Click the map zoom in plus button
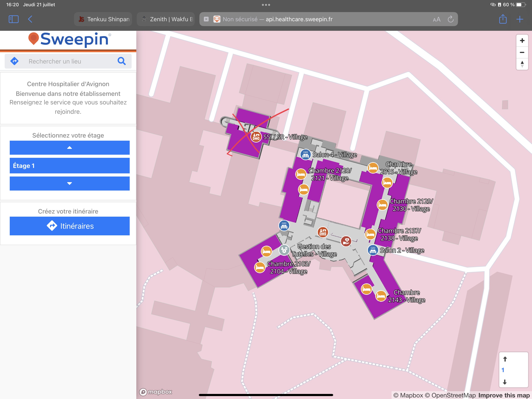 tap(522, 41)
